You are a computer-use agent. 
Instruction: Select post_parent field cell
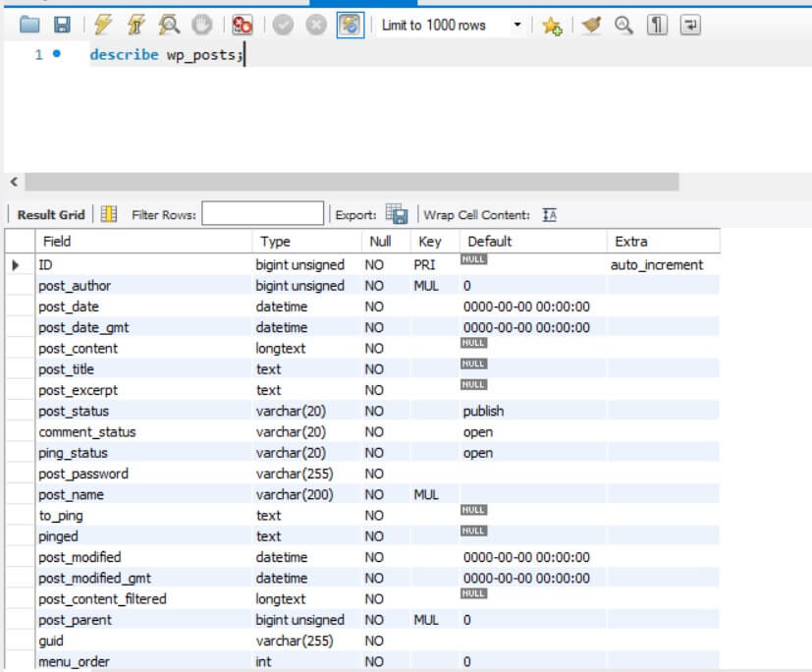click(144, 620)
